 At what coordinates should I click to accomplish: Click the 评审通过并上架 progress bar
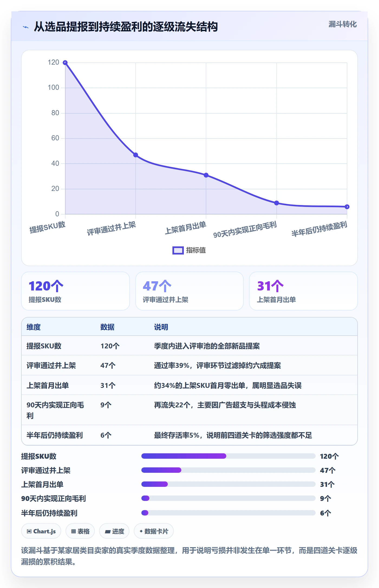(228, 470)
